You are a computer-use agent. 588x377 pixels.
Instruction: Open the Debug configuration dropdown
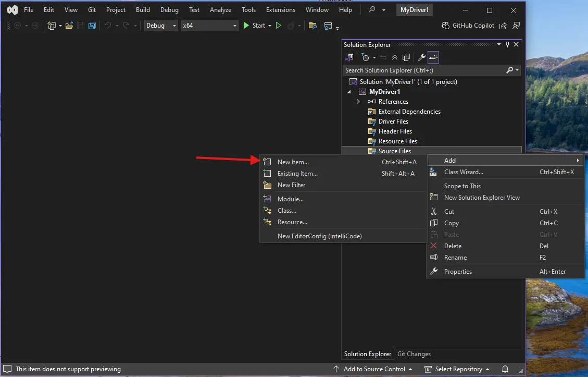coord(161,26)
